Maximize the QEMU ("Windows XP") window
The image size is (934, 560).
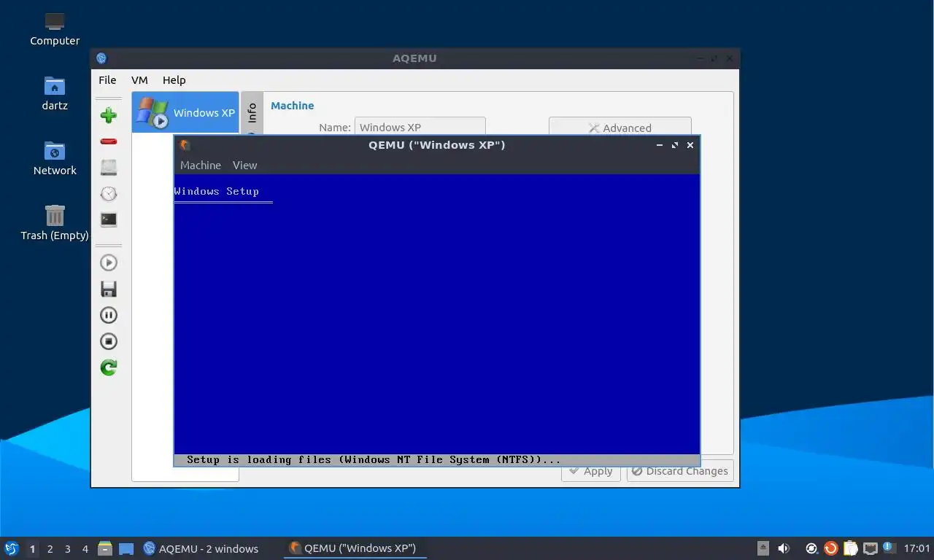click(x=675, y=145)
